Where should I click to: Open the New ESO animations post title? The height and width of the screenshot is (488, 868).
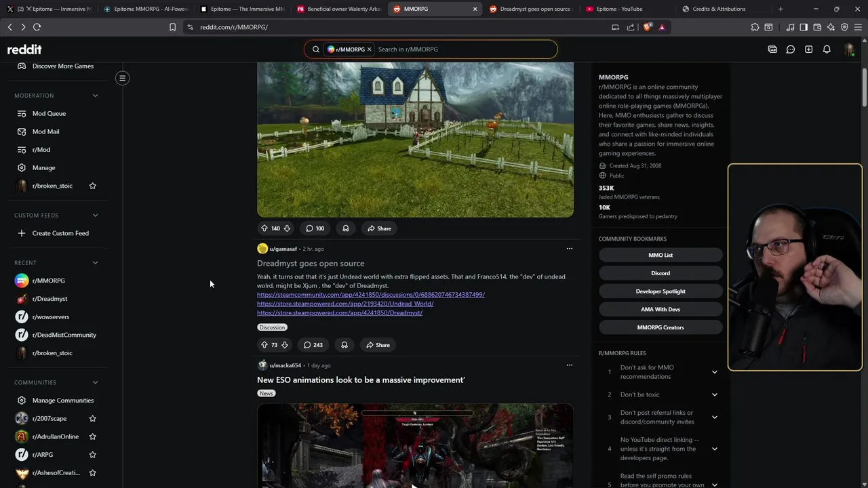[x=361, y=380]
